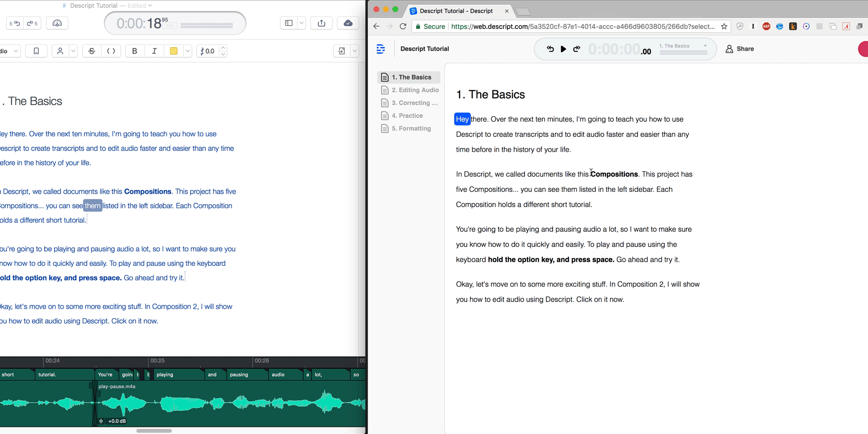Click the highlighted word "them" in the transcript
This screenshot has width=868, height=434.
point(93,206)
